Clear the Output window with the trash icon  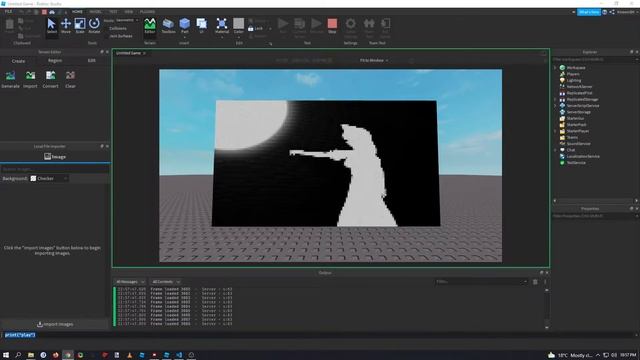click(535, 282)
